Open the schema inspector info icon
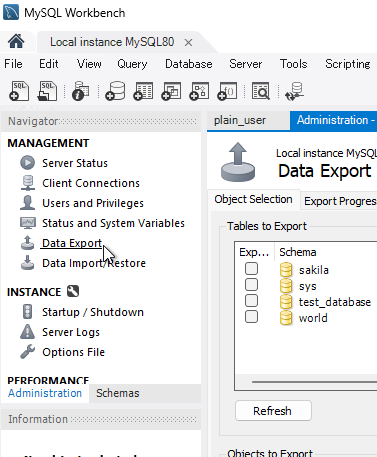This screenshot has width=377, height=457. (81, 91)
